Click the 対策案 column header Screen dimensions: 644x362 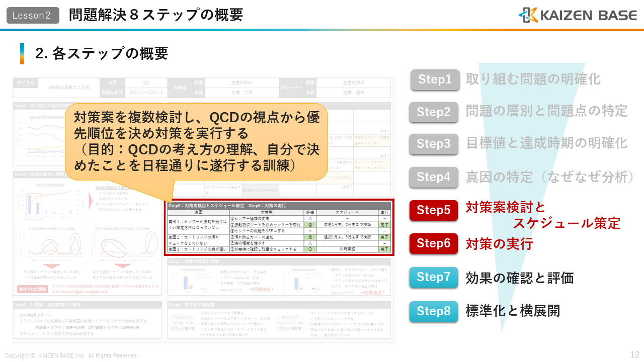tap(267, 213)
